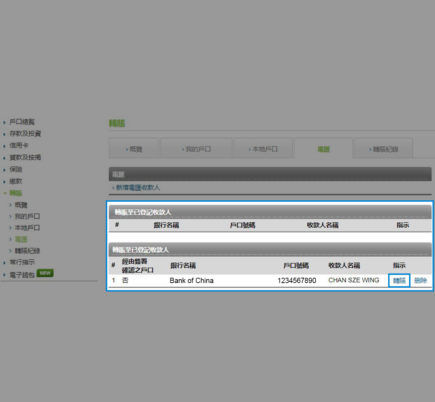435x402 pixels.
Task: Switch to the 概覽 tab
Action: coord(134,149)
